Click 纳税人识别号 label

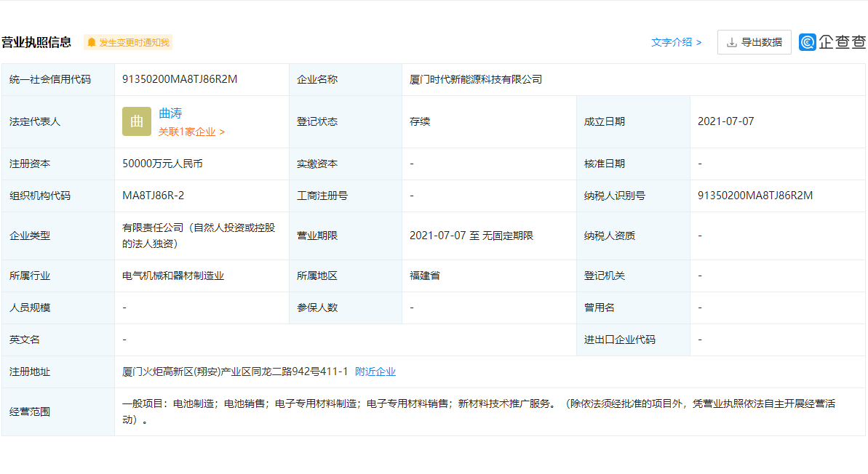tap(615, 196)
